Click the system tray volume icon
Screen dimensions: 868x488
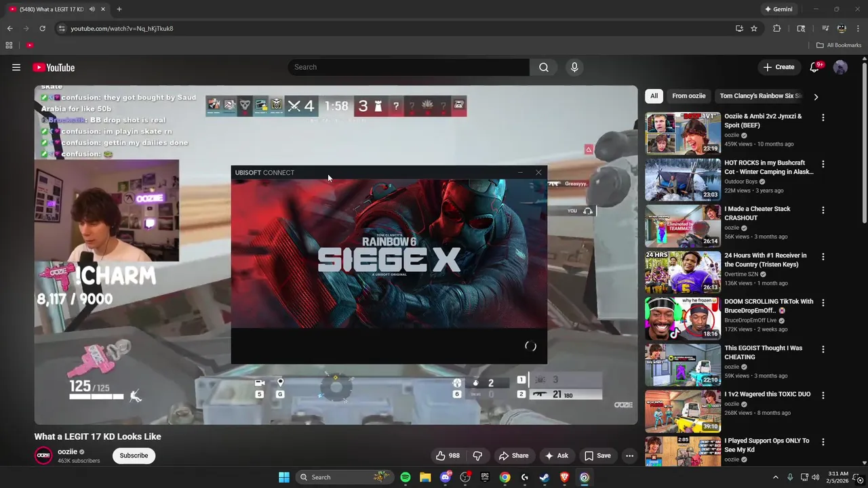coord(816,477)
